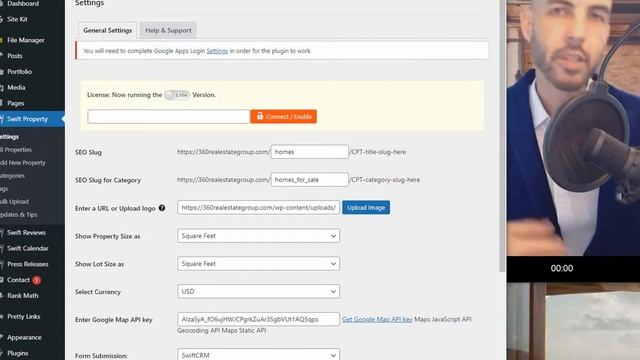Open Contact menu item
Image resolution: width=640 pixels, height=360 pixels.
tap(18, 280)
